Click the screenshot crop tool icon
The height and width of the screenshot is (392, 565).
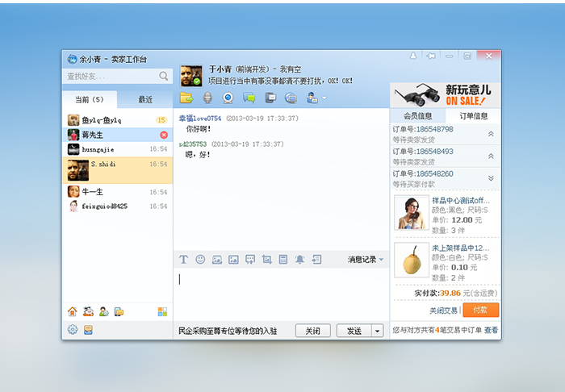click(266, 260)
